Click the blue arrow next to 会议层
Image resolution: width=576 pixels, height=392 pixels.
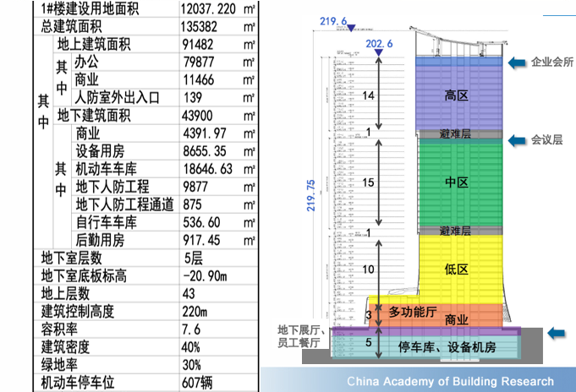point(516,139)
